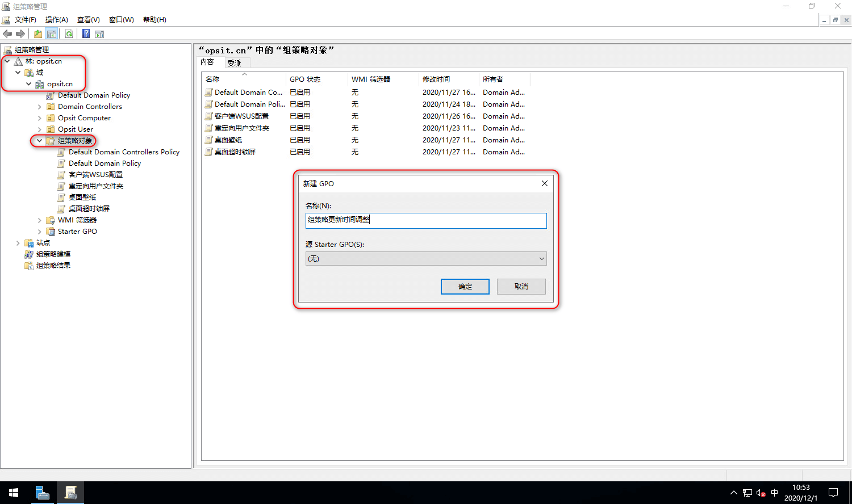The height and width of the screenshot is (504, 852).
Task: Open the 文件(F) menu
Action: 26,20
